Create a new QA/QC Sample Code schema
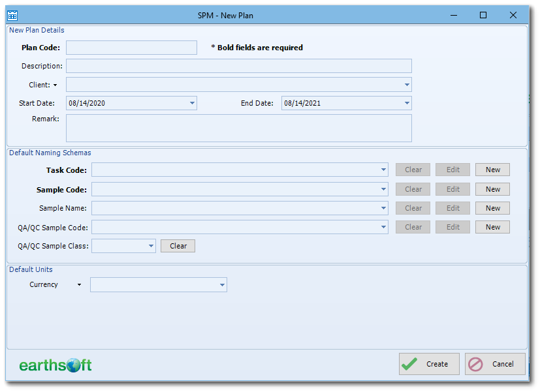Image resolution: width=540 pixels, height=392 pixels. [492, 226]
